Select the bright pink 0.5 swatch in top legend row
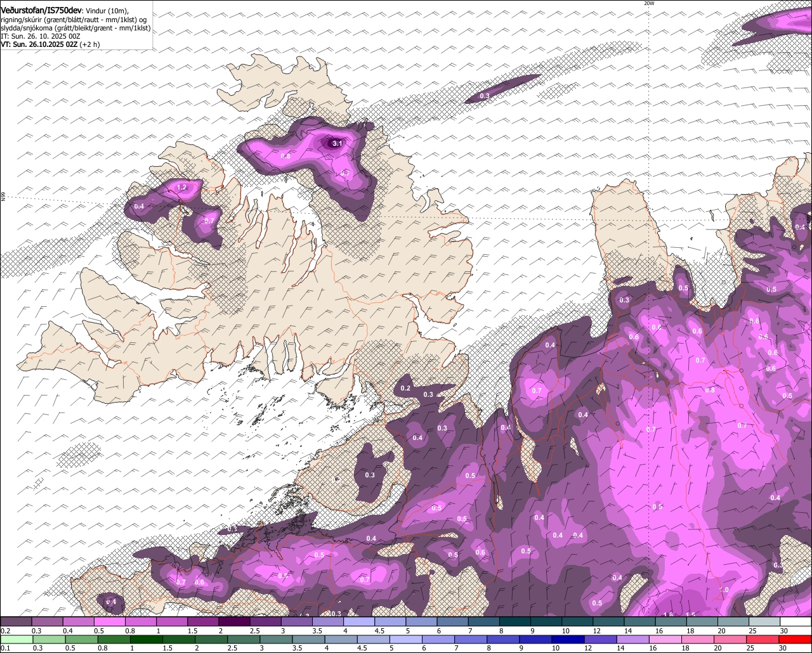 [109, 621]
